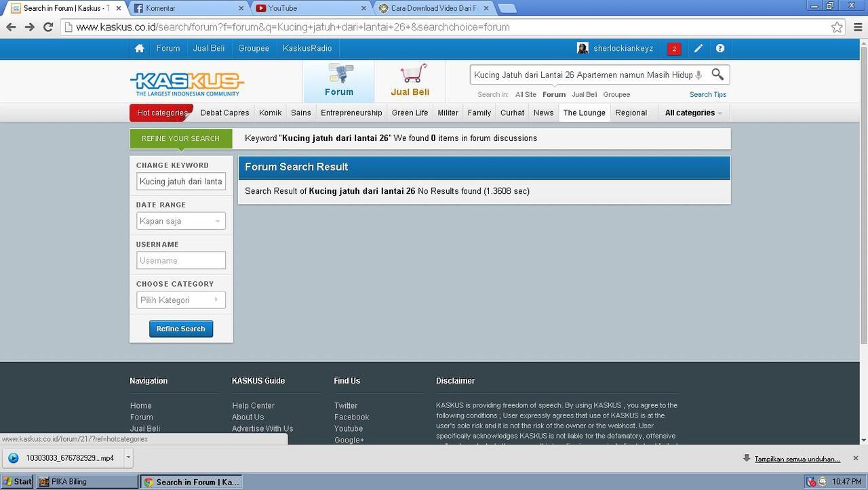Open Groupee in top navigation

254,48
